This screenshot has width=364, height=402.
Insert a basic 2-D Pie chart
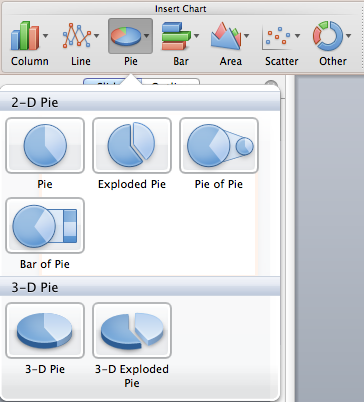[x=45, y=145]
